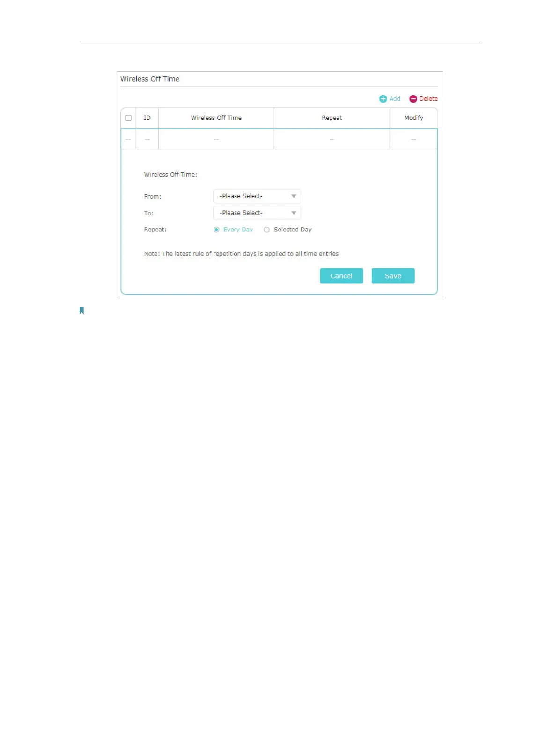Click the ID column header
Image resolution: width=560 pixels, height=741 pixels.
point(147,118)
